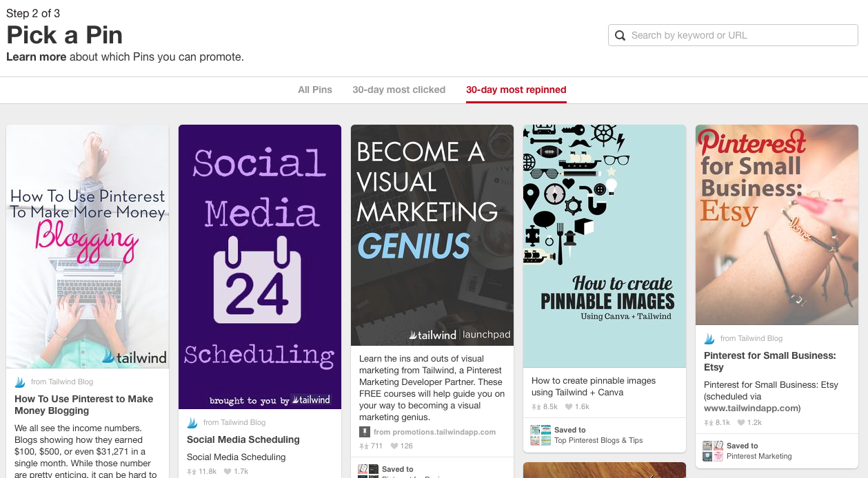Open the Learn more link

[37, 56]
